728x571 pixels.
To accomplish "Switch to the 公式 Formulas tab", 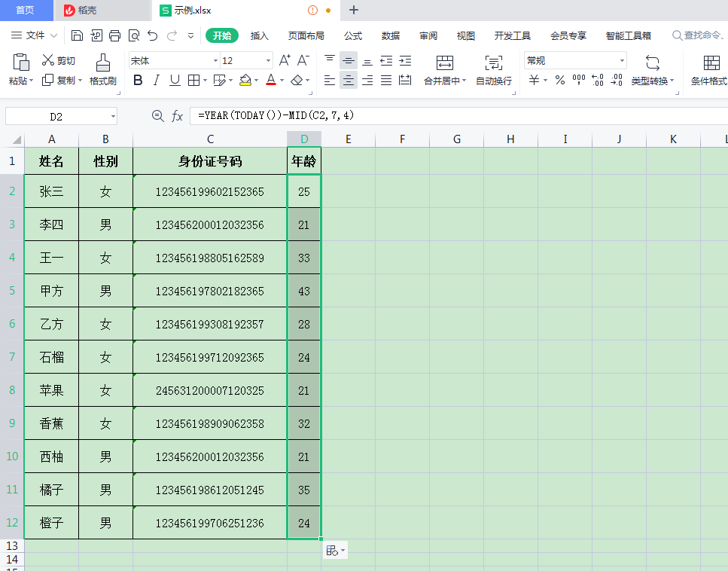I will pyautogui.click(x=353, y=35).
